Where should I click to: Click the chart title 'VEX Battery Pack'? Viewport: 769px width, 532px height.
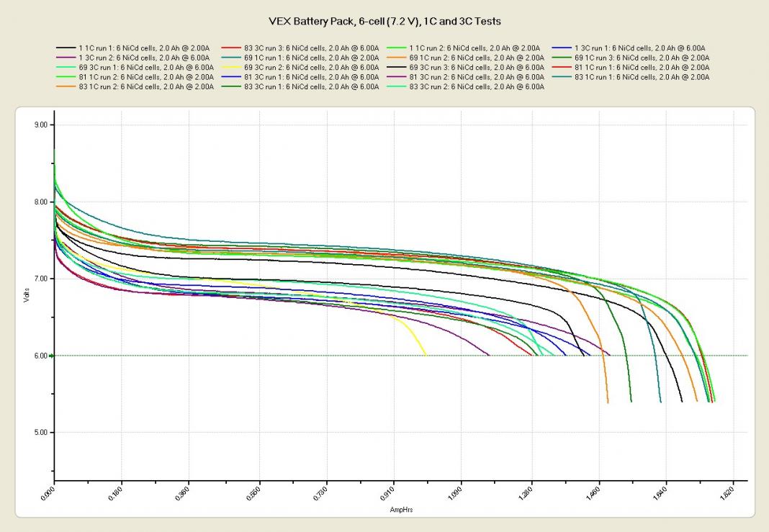384,22
